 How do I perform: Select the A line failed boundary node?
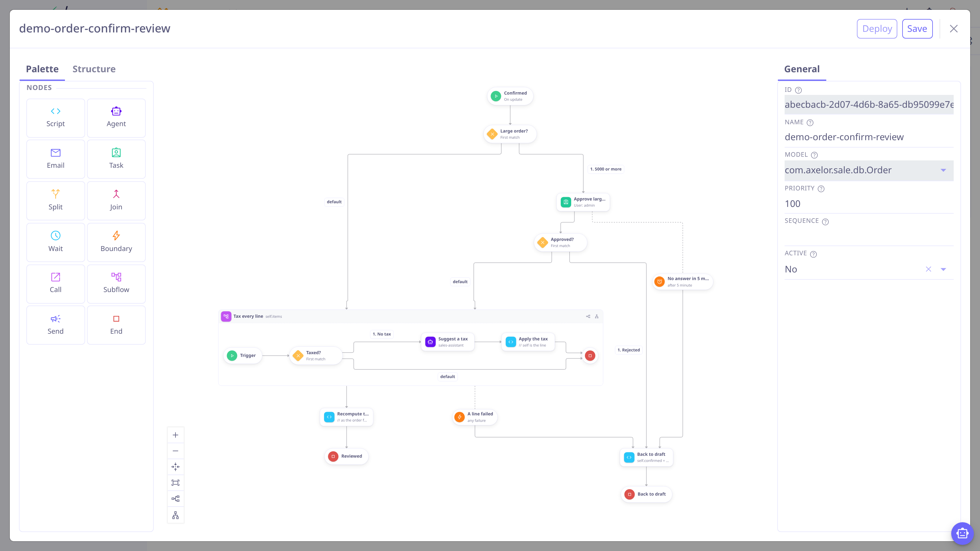click(x=475, y=417)
